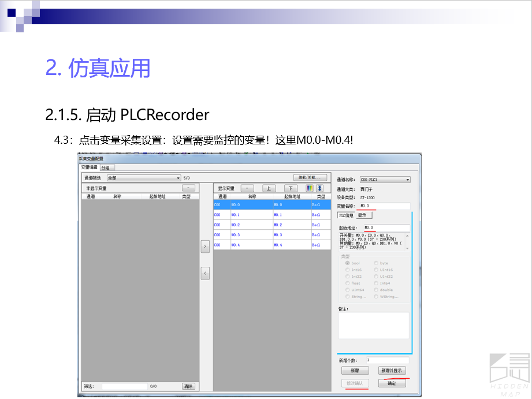This screenshot has height=399, width=532.
Task: Switch to the 显示 tab
Action: click(362, 215)
